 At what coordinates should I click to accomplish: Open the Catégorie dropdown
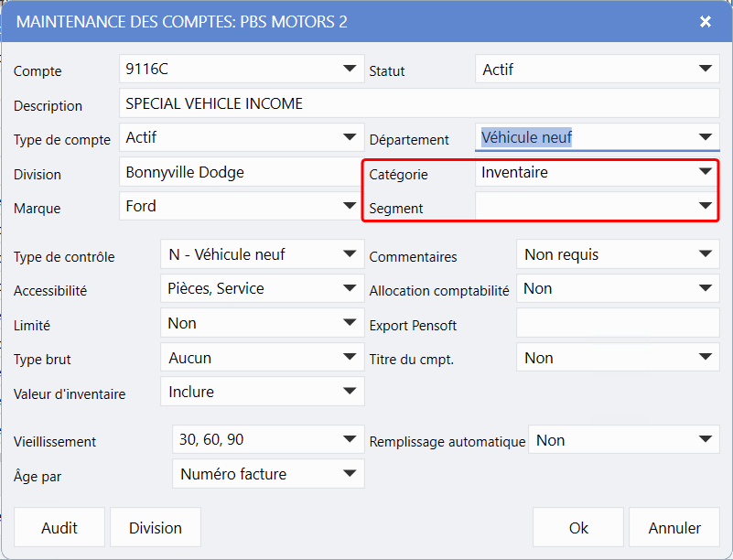click(x=597, y=172)
